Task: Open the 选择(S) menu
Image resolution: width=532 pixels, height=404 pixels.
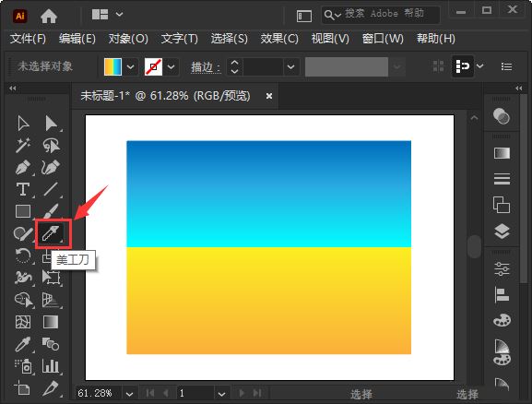Action: 229,39
